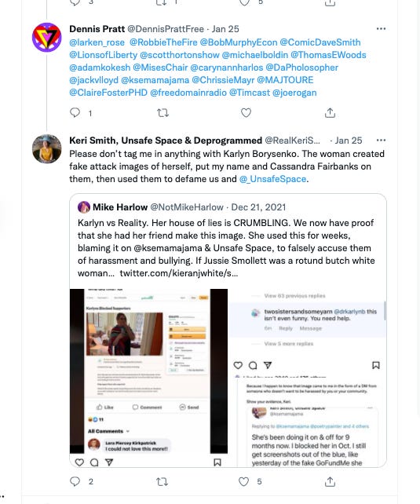
Task: Open the @joerogan mention link
Action: (294, 93)
